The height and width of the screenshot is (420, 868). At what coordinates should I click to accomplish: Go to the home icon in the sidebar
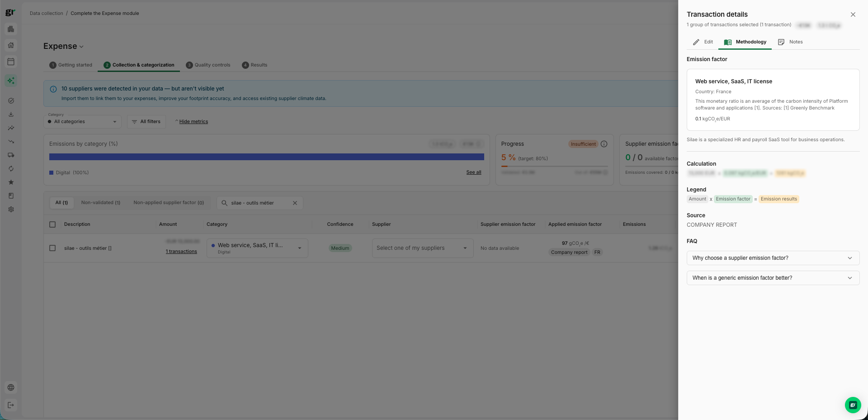tap(11, 45)
